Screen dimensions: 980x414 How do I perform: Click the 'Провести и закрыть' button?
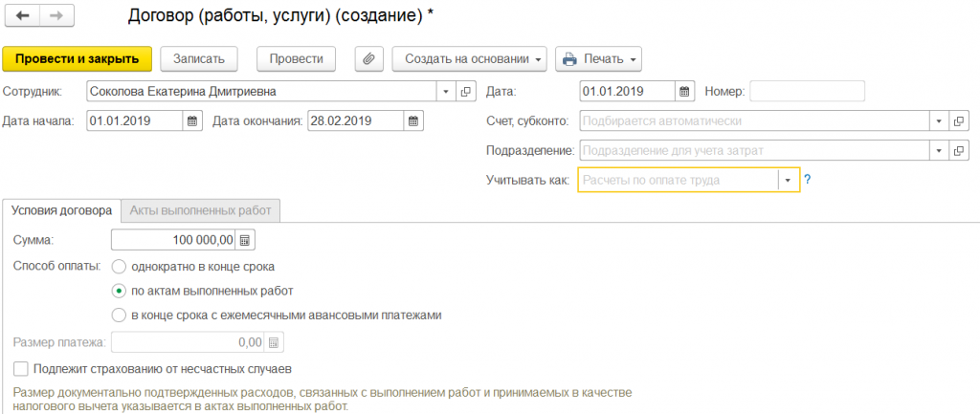78,58
